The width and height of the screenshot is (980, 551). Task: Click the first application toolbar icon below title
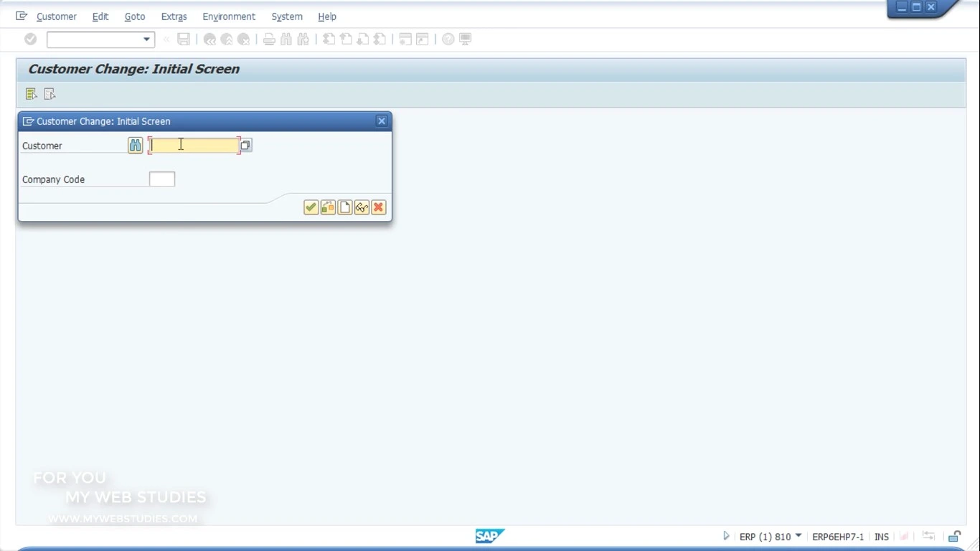31,94
